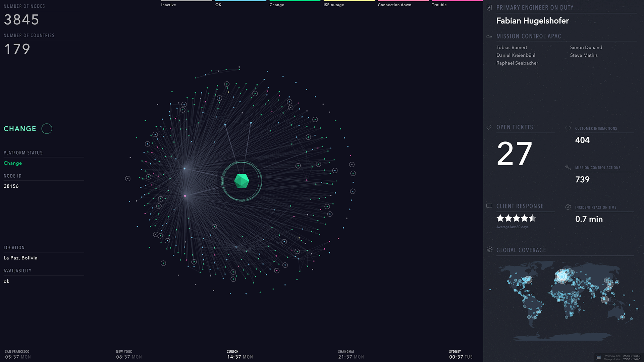The width and height of the screenshot is (644, 362).
Task: Open engineer Fabian Hugelshofer's name
Action: pos(532,21)
